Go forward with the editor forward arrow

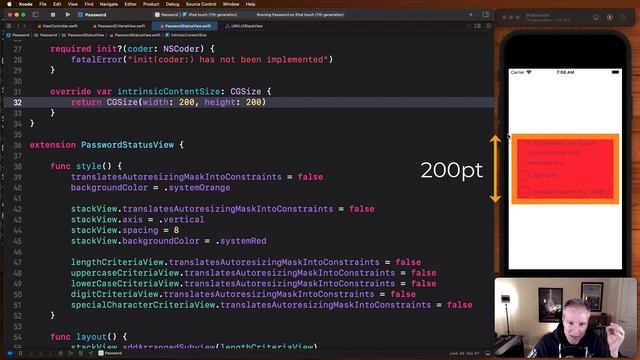(24, 26)
